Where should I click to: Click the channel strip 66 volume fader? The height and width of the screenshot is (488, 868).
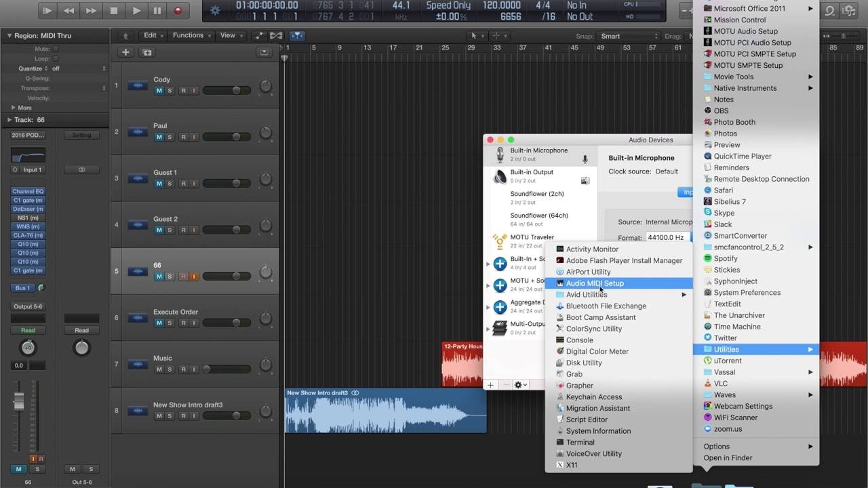(x=19, y=401)
